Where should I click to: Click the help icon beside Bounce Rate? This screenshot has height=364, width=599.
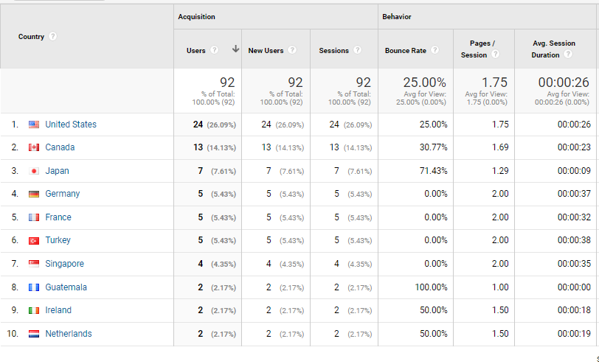pos(434,50)
